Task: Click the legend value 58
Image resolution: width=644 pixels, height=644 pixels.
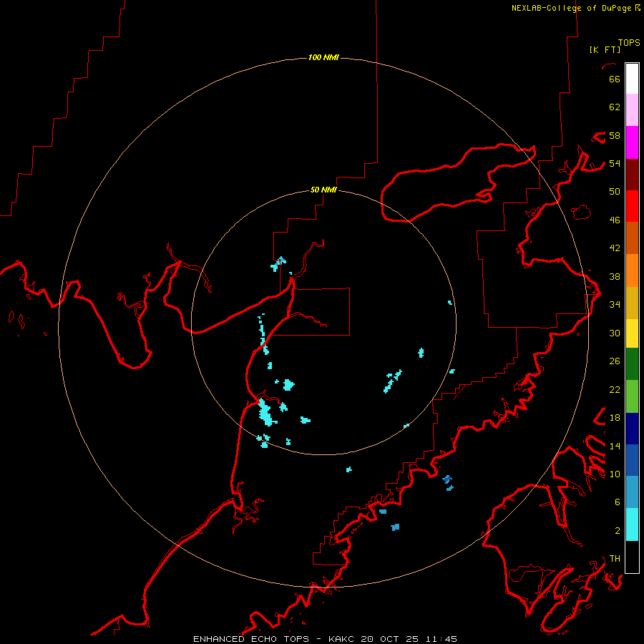Action: coord(615,135)
